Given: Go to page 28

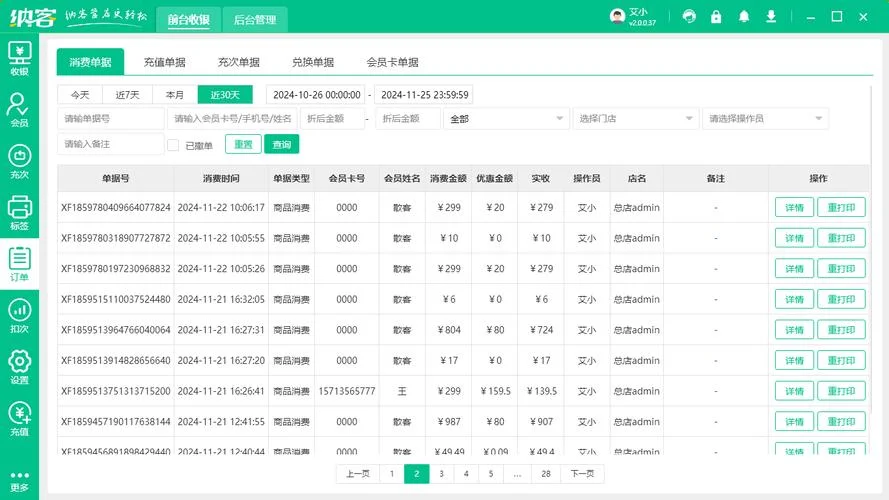Looking at the screenshot, I should 546,474.
